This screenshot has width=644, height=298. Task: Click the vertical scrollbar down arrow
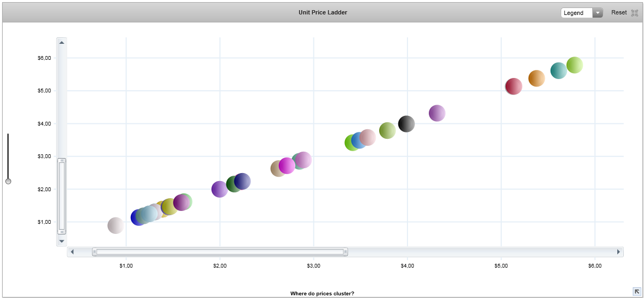pos(61,241)
